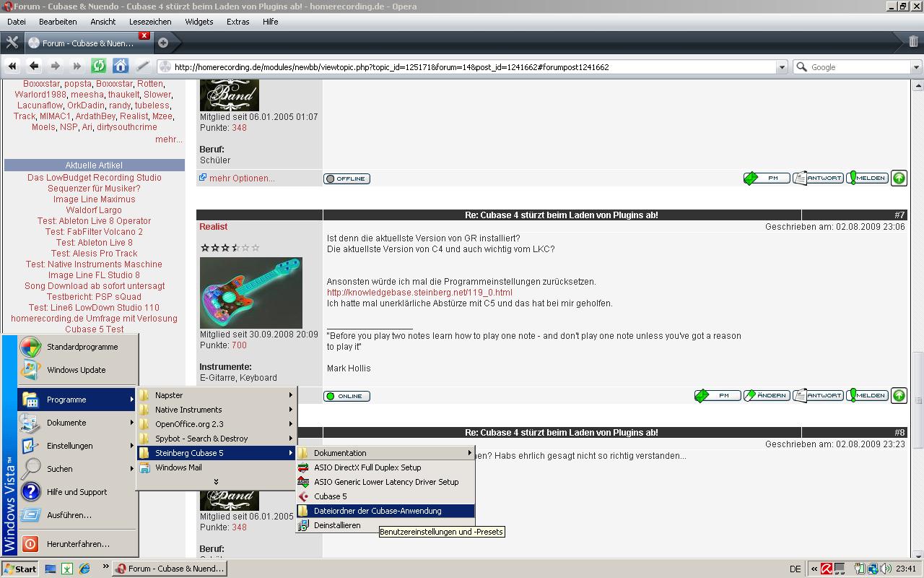This screenshot has height=578, width=924.
Task: Click MELDEN button on post #7
Action: pos(867,395)
